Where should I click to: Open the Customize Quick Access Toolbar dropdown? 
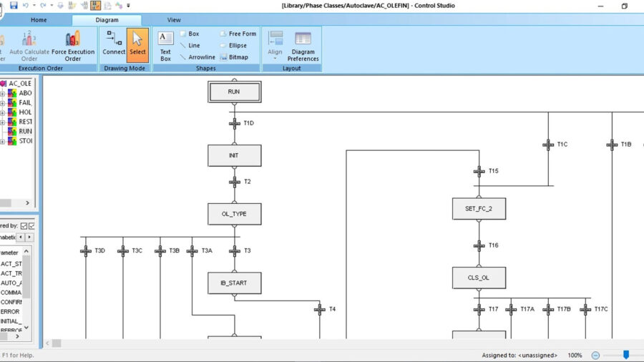(129, 6)
